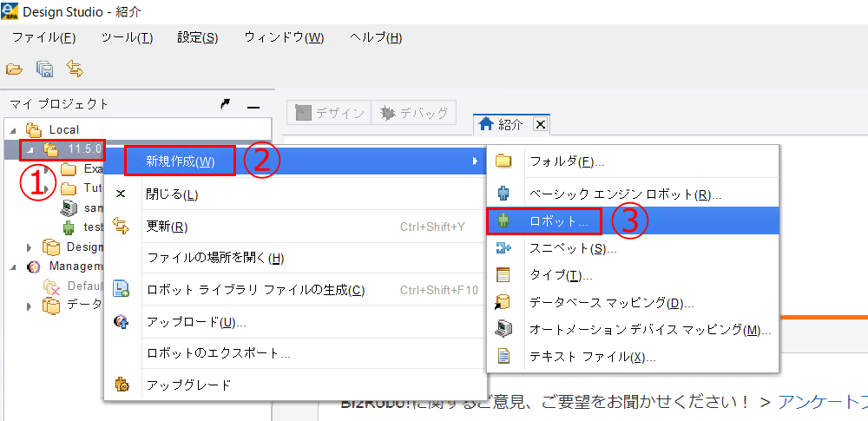Create new オートメーション デバイス マッピング(M)...
Image resolution: width=868 pixels, height=421 pixels.
(633, 330)
